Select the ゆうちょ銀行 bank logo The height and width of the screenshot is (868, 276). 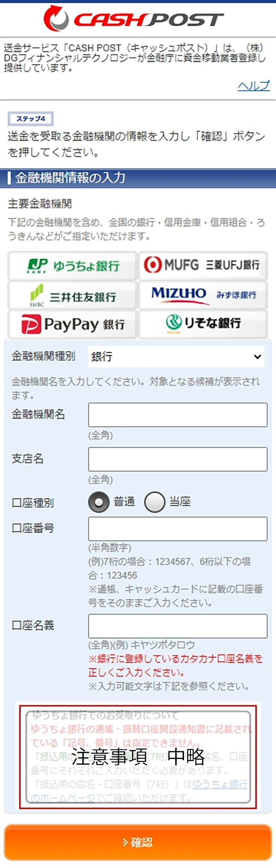tap(73, 266)
